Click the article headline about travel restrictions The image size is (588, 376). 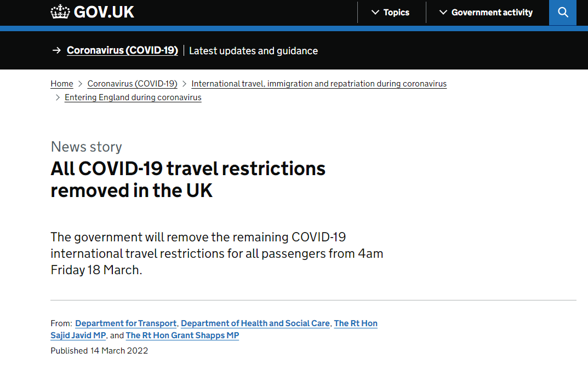coord(187,179)
